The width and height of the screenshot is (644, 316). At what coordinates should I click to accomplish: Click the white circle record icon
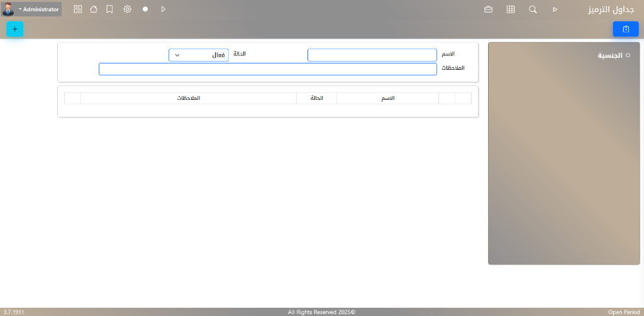(x=145, y=9)
